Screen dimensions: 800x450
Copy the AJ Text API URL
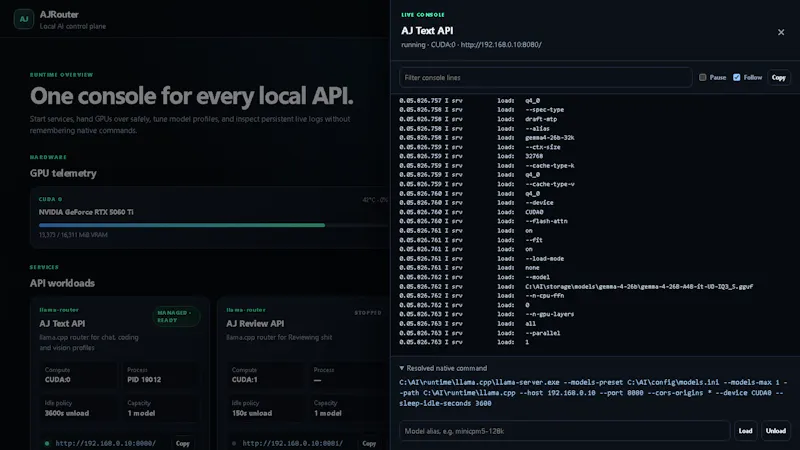tap(183, 443)
